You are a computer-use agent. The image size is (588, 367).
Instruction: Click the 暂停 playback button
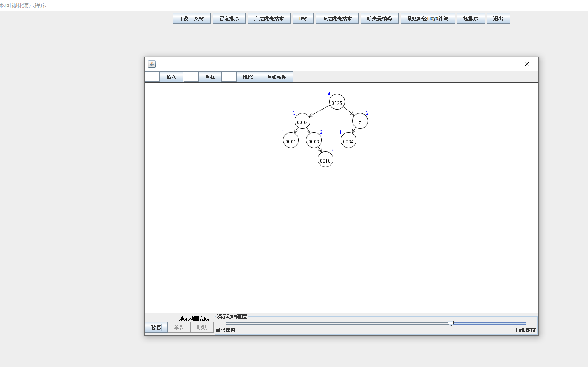click(156, 327)
